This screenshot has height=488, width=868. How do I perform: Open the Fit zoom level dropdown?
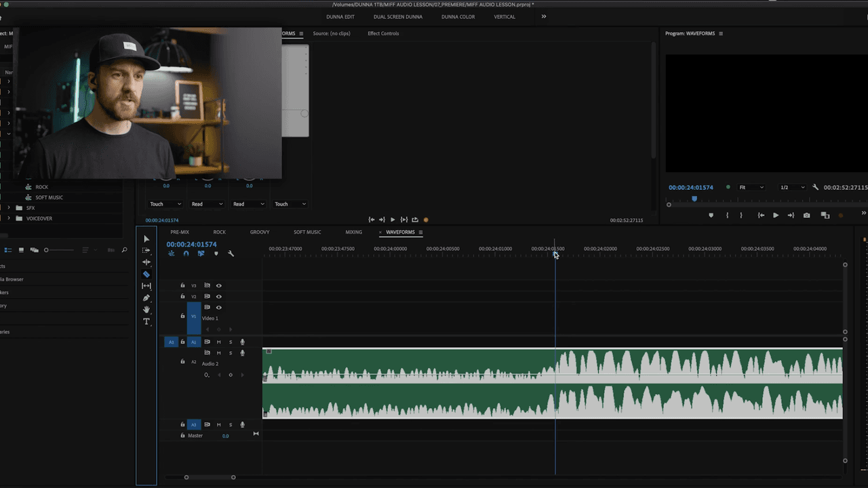pos(751,187)
